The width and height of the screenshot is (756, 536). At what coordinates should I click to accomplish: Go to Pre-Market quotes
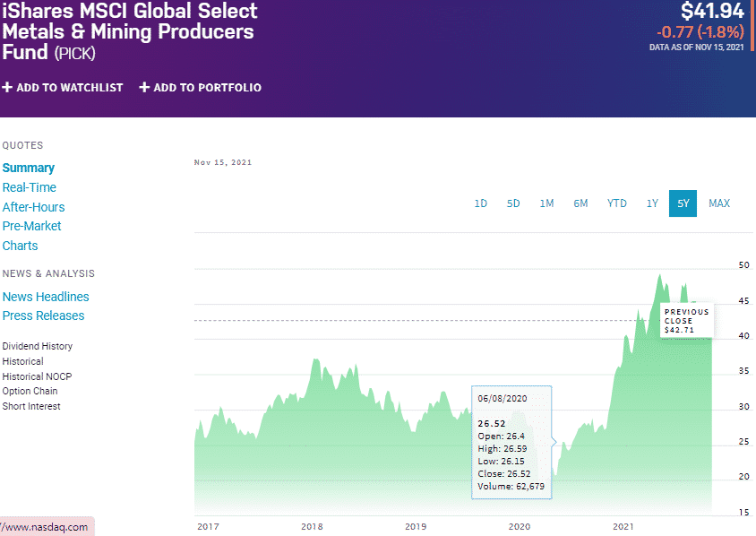[x=31, y=226]
